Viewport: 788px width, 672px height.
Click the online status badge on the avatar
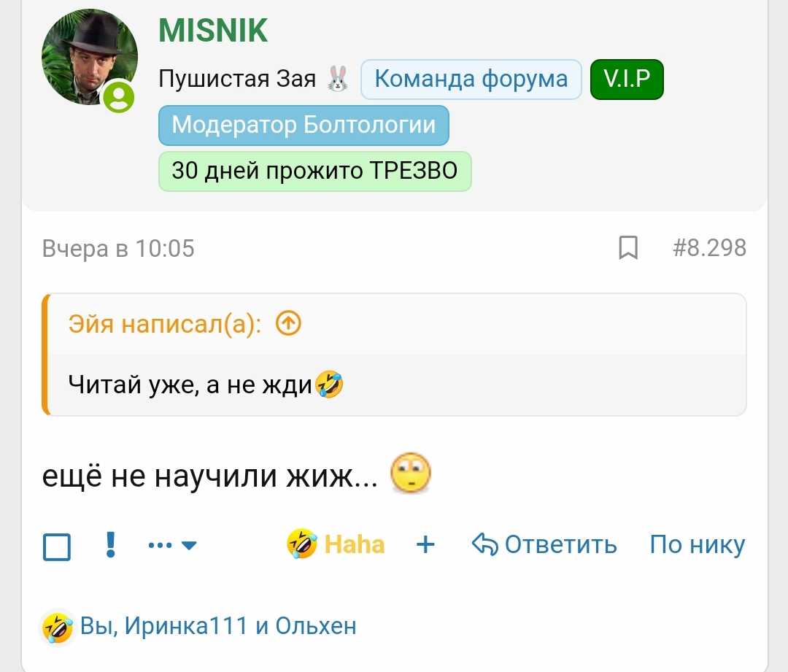[119, 98]
